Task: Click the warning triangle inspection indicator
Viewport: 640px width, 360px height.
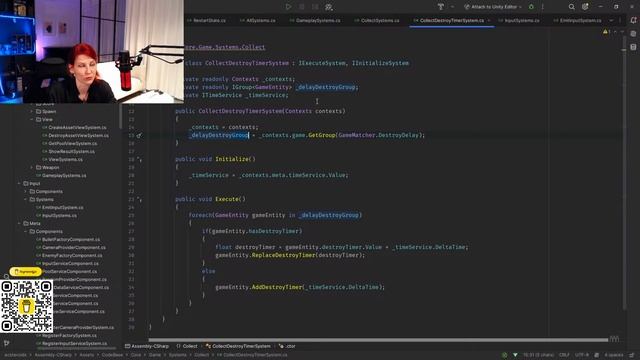Action: coord(605,32)
